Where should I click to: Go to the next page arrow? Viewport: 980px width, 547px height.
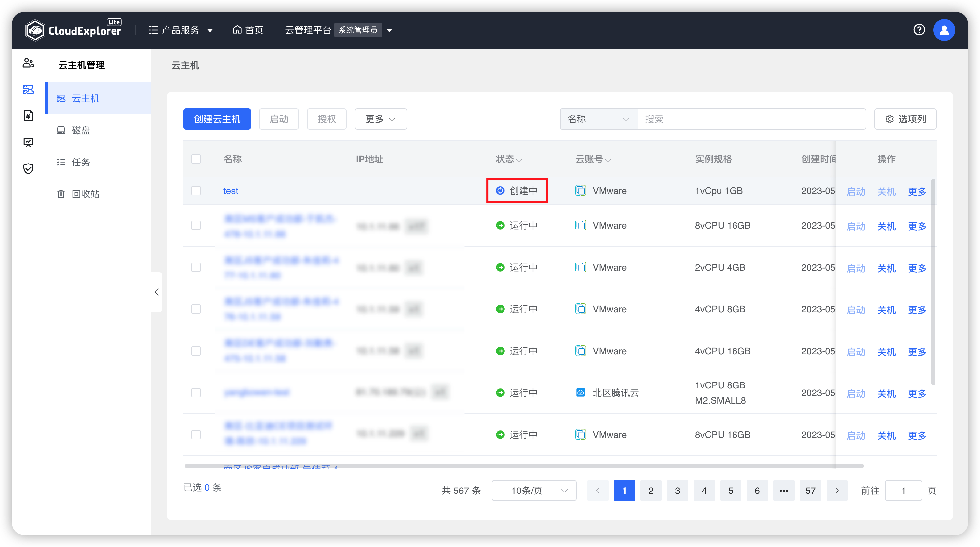coord(837,490)
